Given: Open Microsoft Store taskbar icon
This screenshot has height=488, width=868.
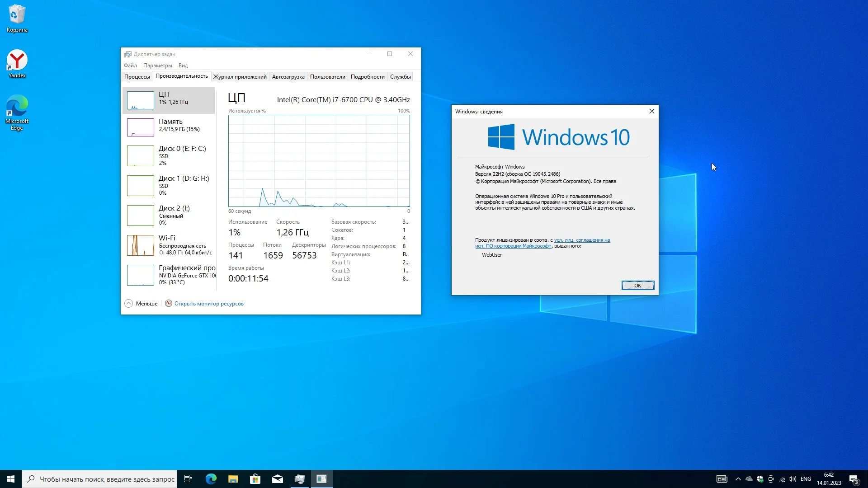Looking at the screenshot, I should [255, 479].
